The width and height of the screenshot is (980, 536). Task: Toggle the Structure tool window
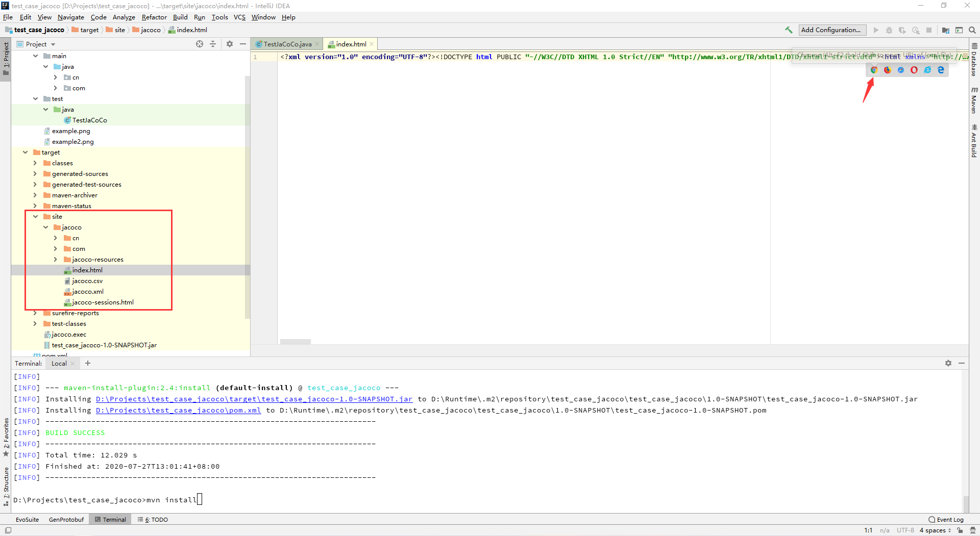[x=6, y=487]
